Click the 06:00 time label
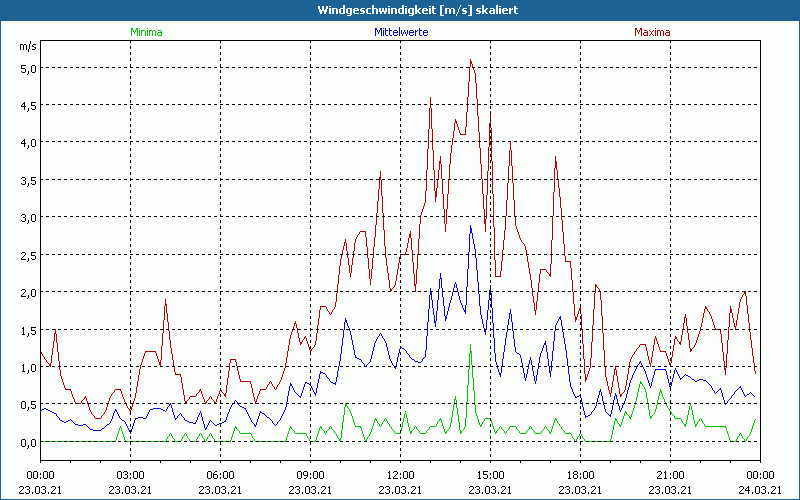This screenshot has height=500, width=800. (x=220, y=476)
